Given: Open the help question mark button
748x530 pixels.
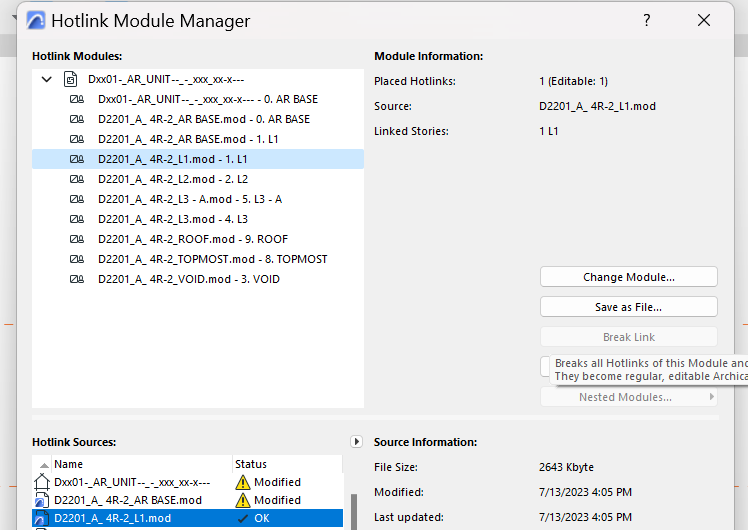Looking at the screenshot, I should [647, 21].
